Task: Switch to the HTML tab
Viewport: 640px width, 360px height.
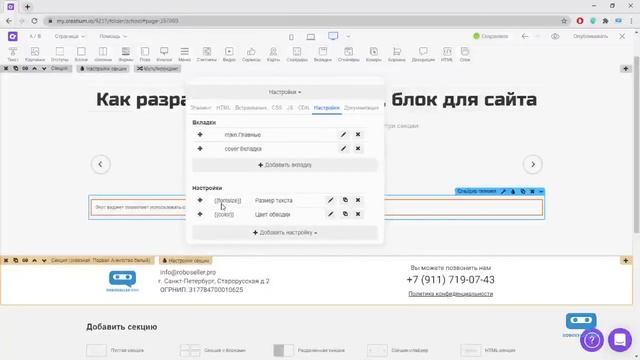Action: pos(223,108)
